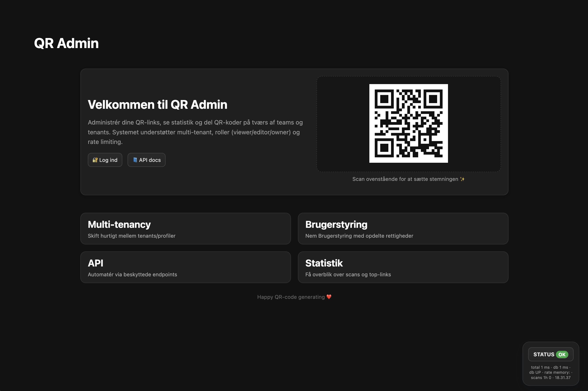Click the Velkommen til QR Admin heading
Image resolution: width=588 pixels, height=391 pixels.
(x=158, y=104)
